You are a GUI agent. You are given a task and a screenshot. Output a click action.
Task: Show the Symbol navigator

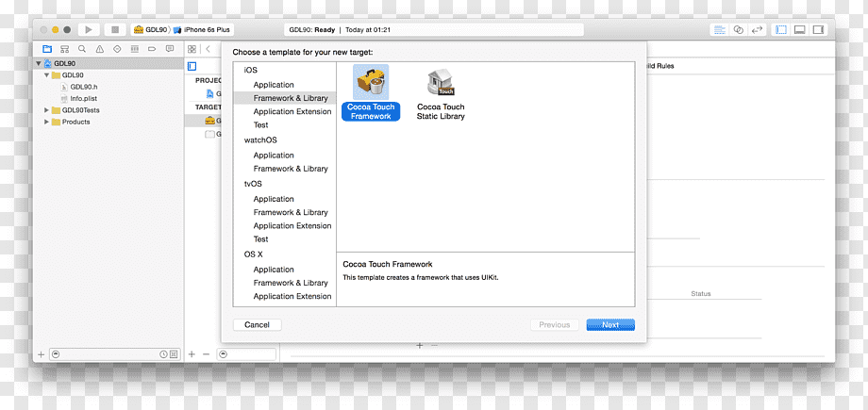tap(65, 49)
